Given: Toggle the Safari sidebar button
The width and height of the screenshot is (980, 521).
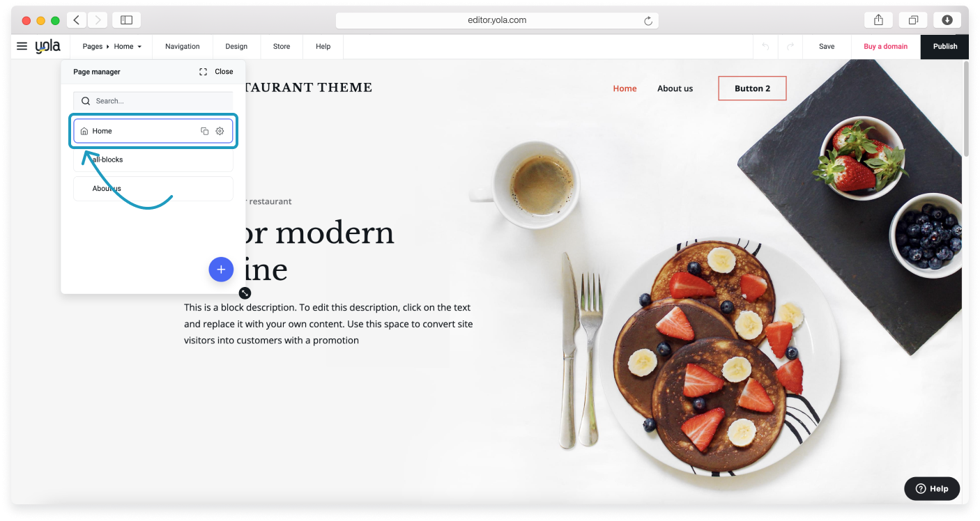Looking at the screenshot, I should 126,20.
